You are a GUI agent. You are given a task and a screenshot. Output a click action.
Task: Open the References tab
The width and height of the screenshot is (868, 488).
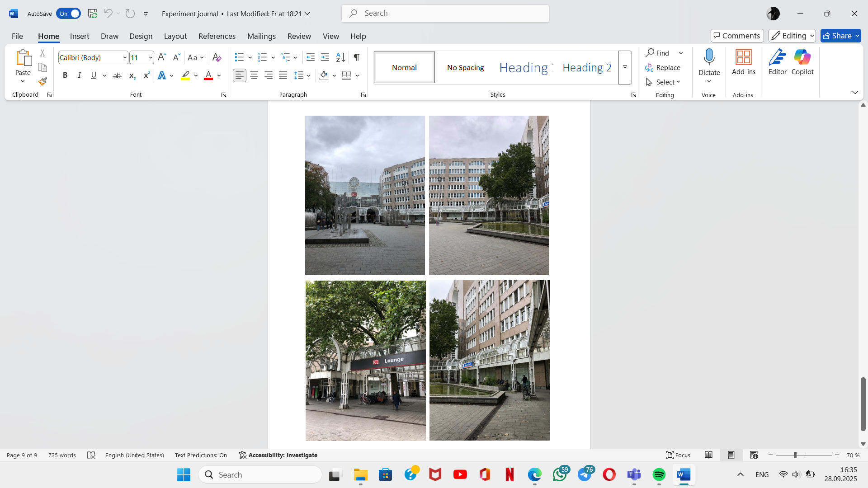point(217,36)
